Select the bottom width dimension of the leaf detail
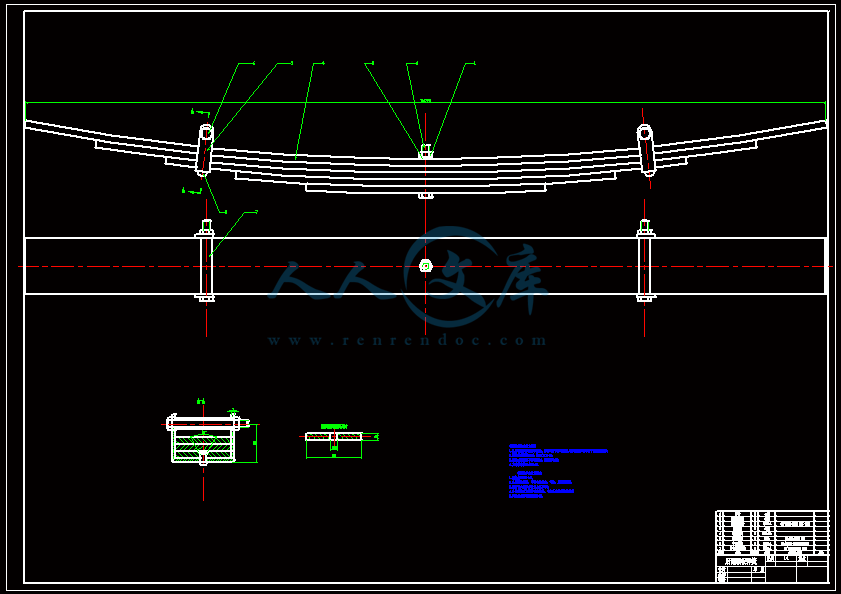Image resolution: width=841 pixels, height=594 pixels. tap(334, 456)
